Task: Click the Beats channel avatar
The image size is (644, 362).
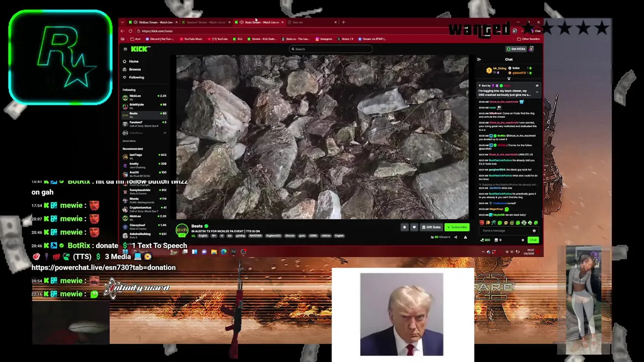Action: [x=182, y=230]
